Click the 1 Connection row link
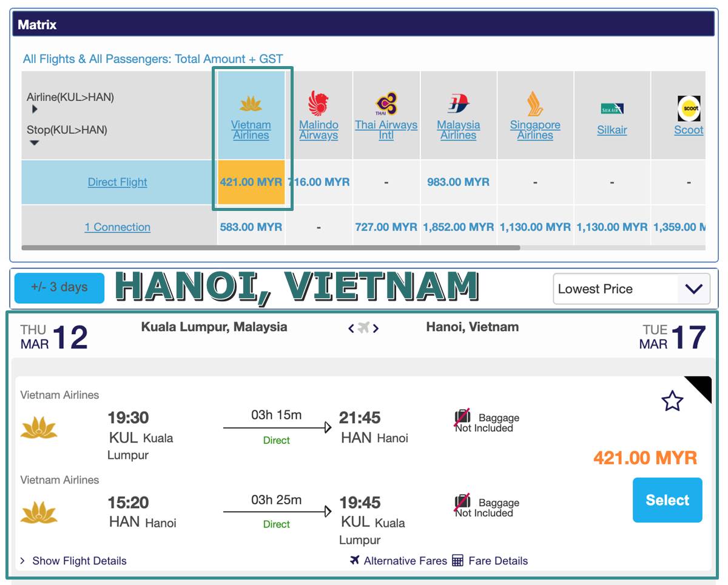The height and width of the screenshot is (585, 728). pos(118,227)
